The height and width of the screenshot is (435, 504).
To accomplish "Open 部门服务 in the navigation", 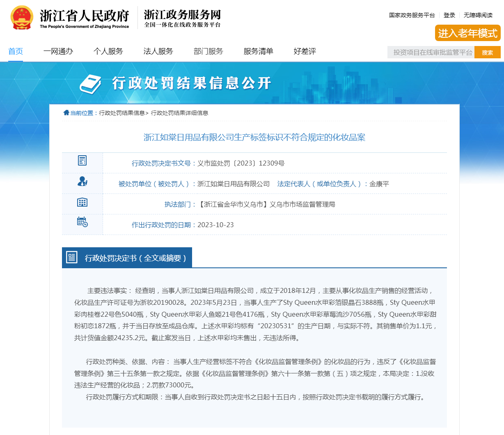I will coord(208,51).
